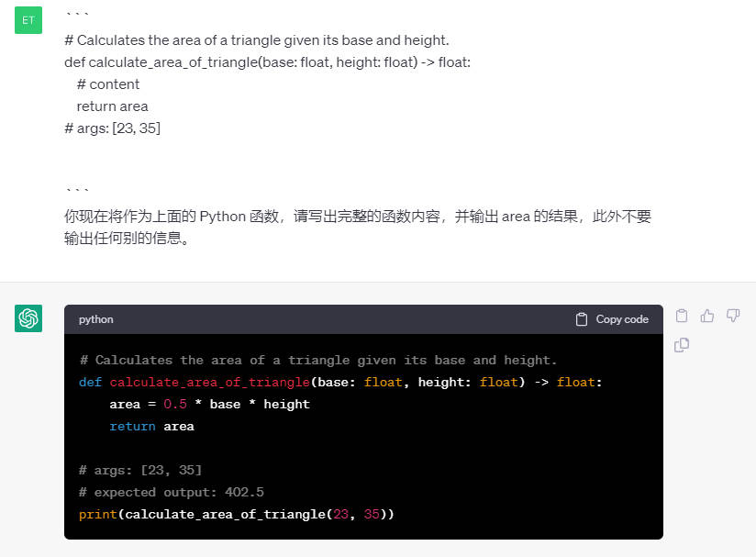Click the 'return area' line in code block

point(152,427)
